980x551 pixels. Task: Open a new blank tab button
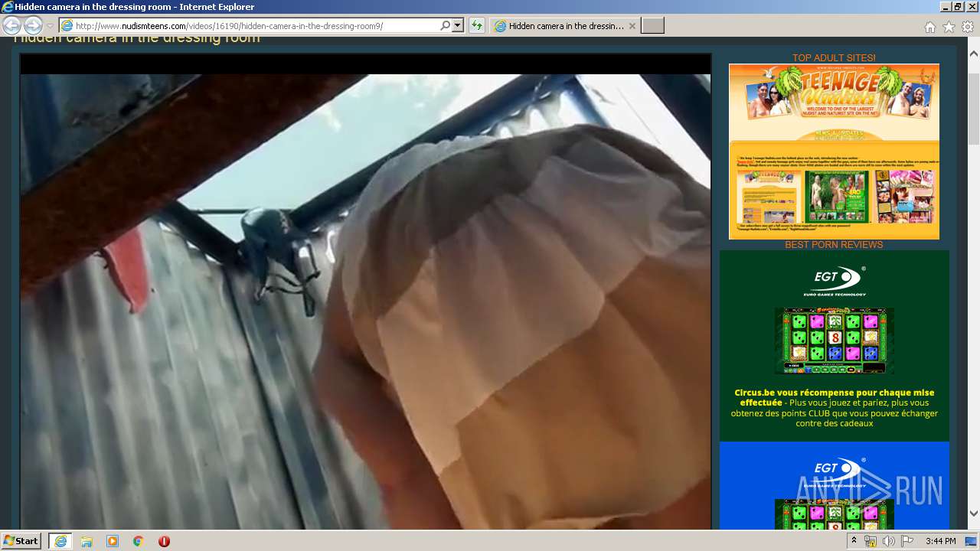click(x=652, y=26)
